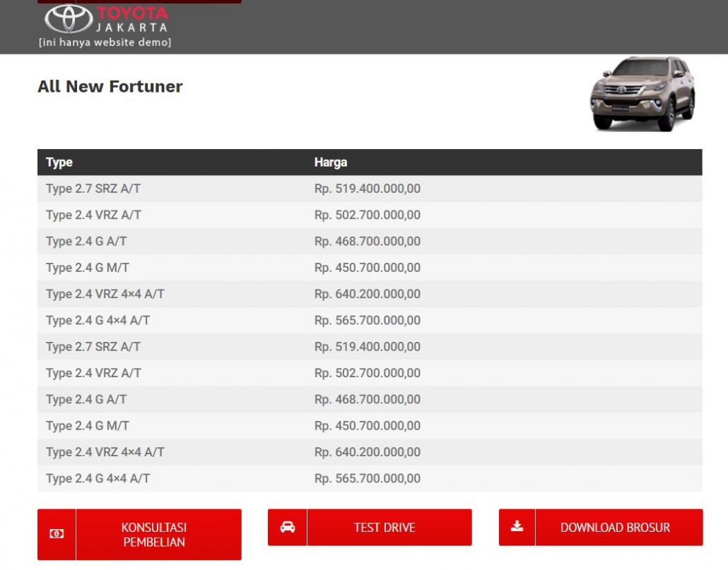Viewport: 728px width, 570px height.
Task: Click the '[ini hanya website demo]' text
Action: 105,42
